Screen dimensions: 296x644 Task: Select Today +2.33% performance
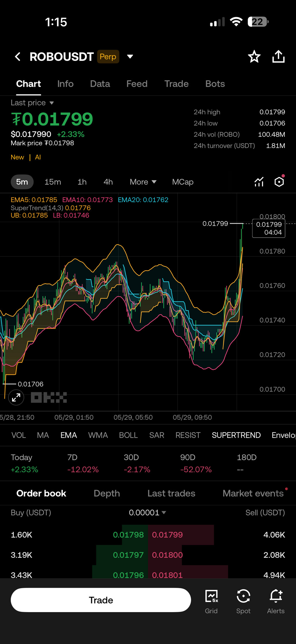point(24,463)
